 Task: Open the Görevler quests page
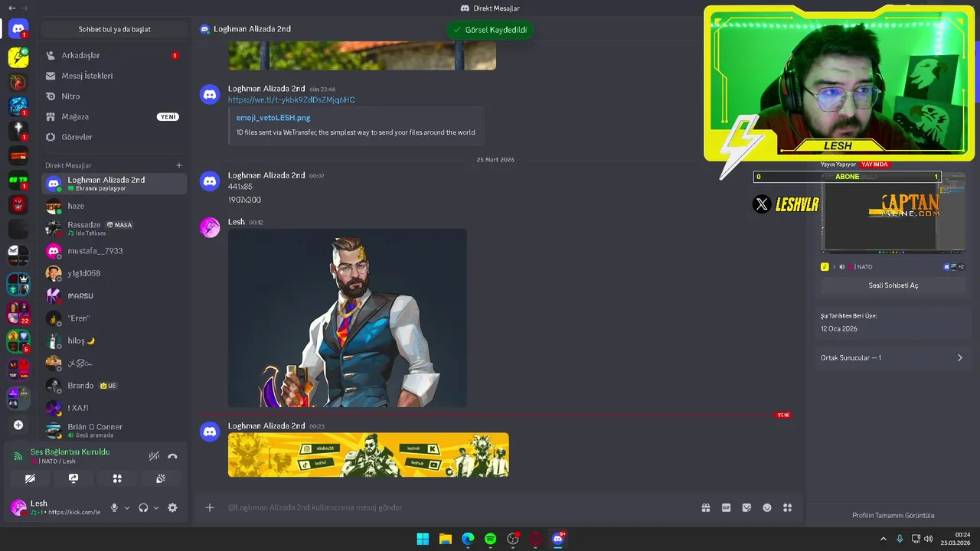pos(113,137)
